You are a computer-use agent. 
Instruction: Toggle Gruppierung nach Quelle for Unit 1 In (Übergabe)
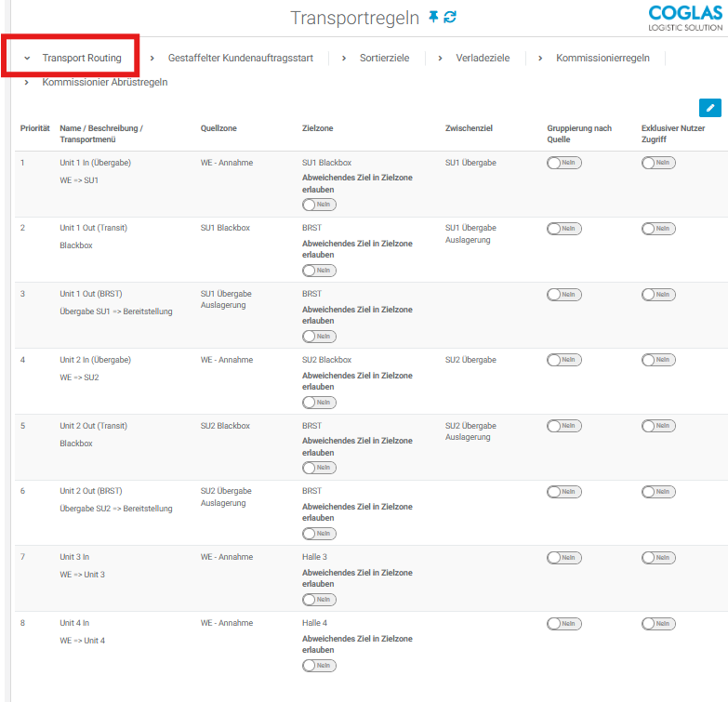point(564,163)
